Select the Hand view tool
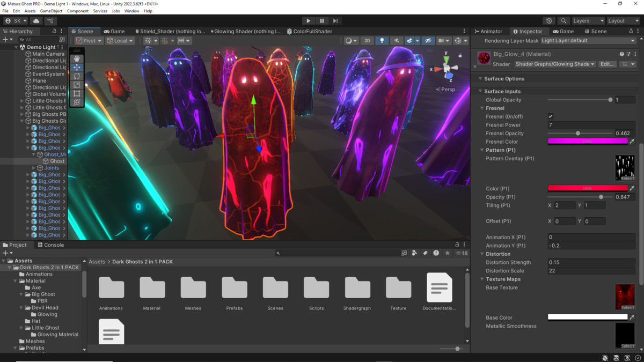Image resolution: width=644 pixels, height=362 pixels. pos(77,58)
